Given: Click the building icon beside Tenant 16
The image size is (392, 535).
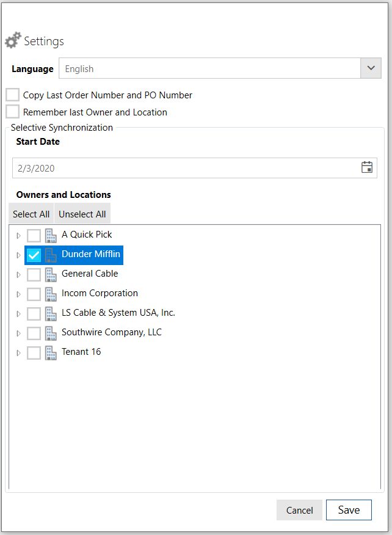Looking at the screenshot, I should click(51, 353).
